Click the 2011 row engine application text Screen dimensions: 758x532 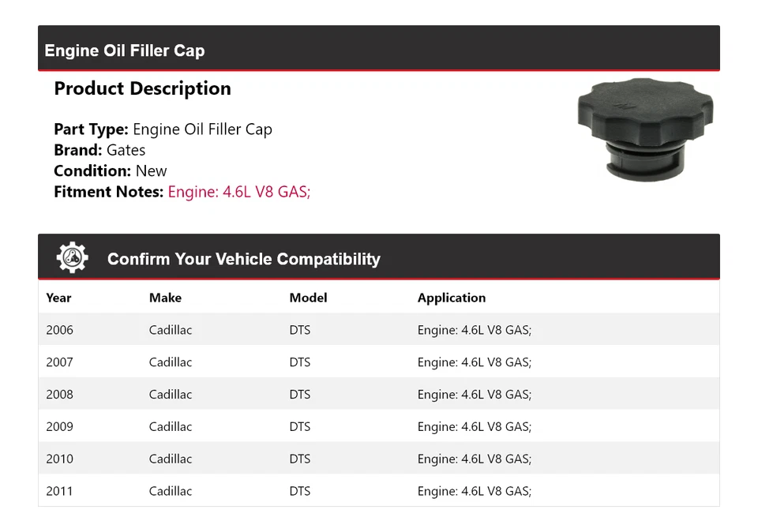click(474, 491)
